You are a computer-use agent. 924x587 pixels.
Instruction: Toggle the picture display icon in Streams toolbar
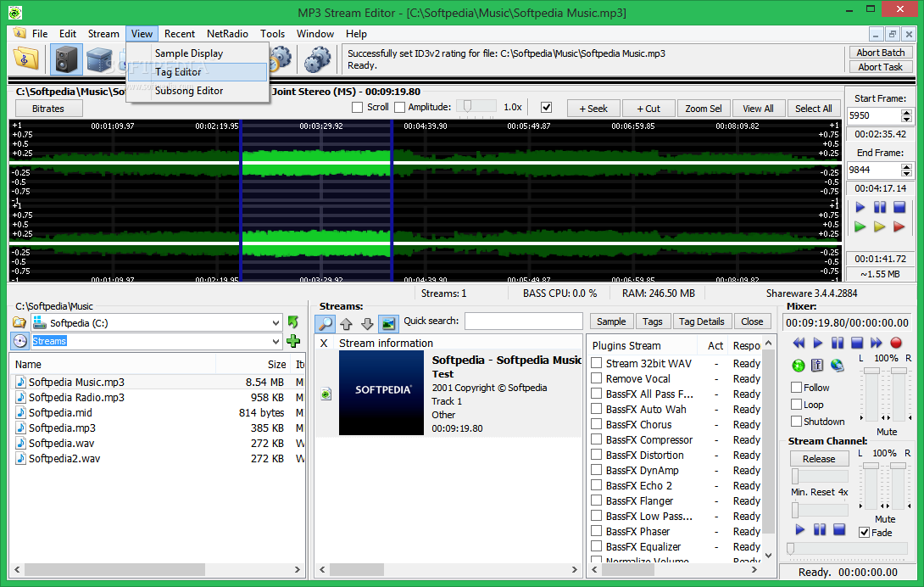[x=388, y=323]
